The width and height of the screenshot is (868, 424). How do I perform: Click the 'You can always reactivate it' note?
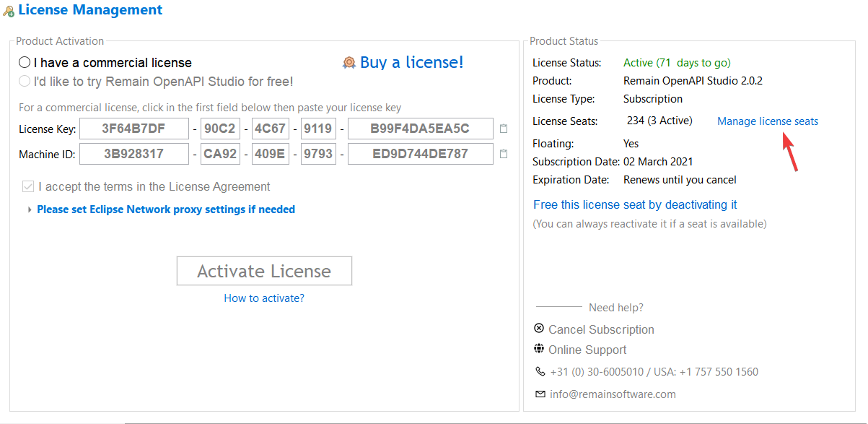649,224
